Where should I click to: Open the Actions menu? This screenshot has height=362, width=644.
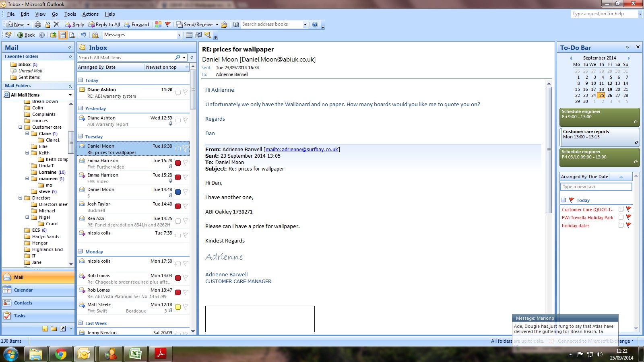91,14
